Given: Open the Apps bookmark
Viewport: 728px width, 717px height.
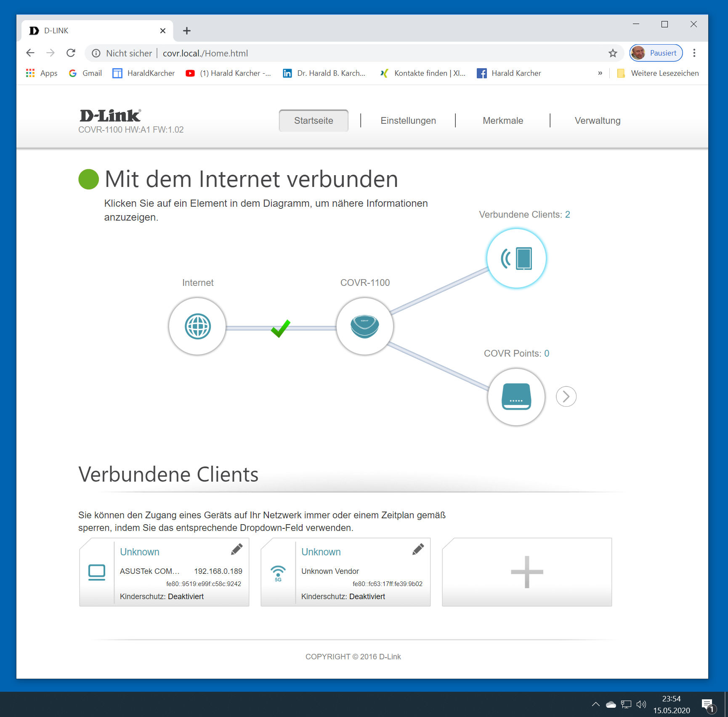Looking at the screenshot, I should [42, 73].
